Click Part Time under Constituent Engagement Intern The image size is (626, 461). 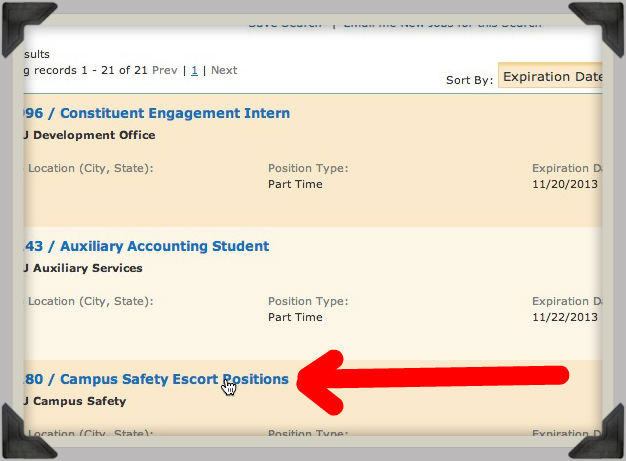[x=295, y=185]
